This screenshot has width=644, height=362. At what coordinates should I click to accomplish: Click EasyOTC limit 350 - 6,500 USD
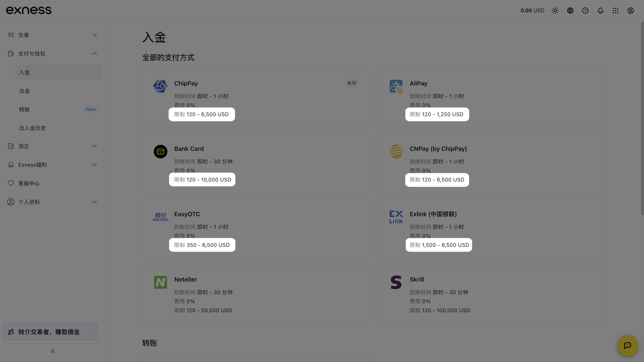coord(202,245)
